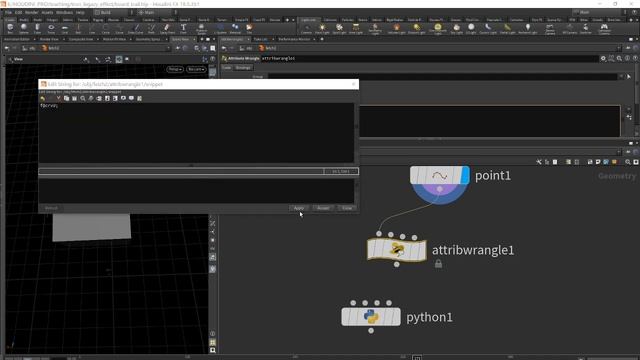The height and width of the screenshot is (360, 640).
Task: Switch to the Render View pane tab
Action: pyautogui.click(x=49, y=39)
